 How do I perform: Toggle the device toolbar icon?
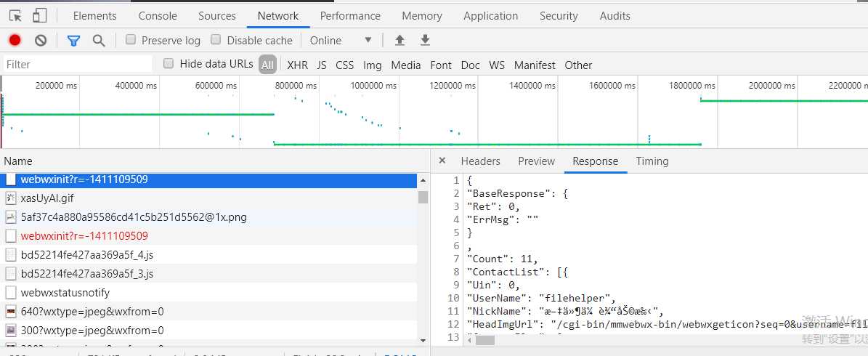click(x=39, y=16)
